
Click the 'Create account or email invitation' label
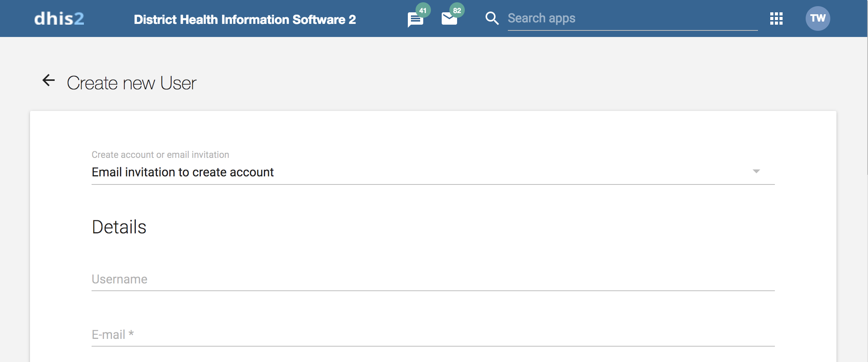pos(160,155)
